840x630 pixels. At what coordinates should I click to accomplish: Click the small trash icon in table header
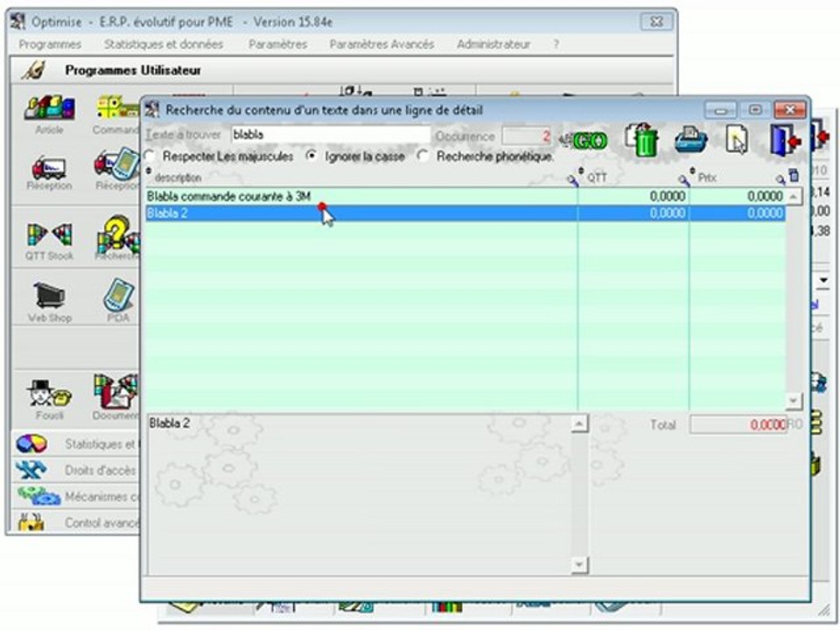[x=794, y=175]
